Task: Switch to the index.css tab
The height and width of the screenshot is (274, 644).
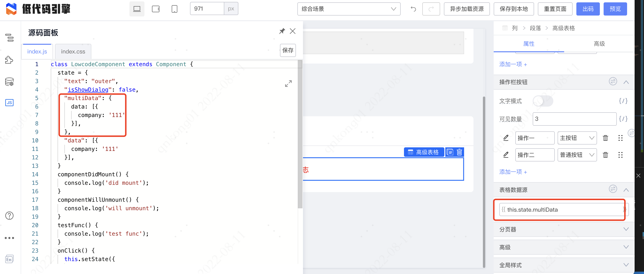Action: [73, 51]
